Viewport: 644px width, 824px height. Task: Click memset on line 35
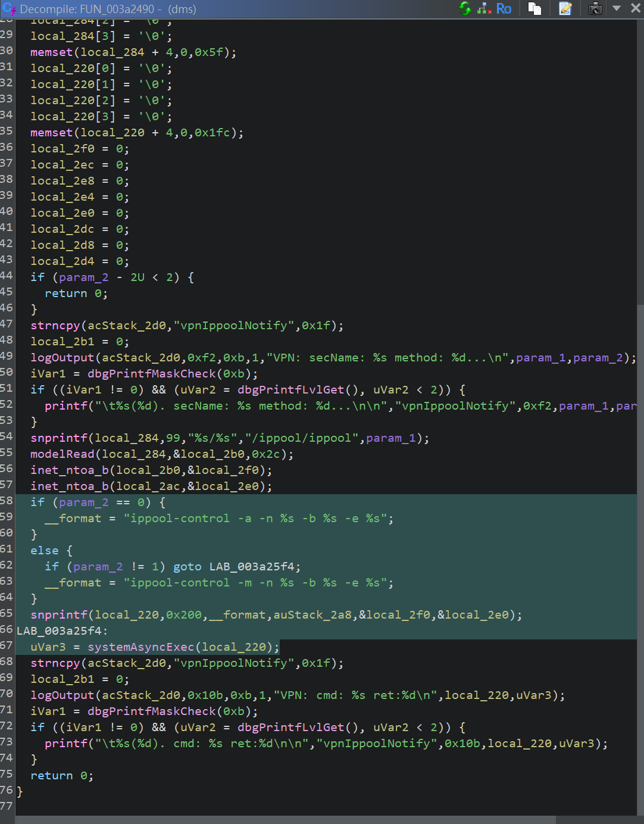click(52, 133)
